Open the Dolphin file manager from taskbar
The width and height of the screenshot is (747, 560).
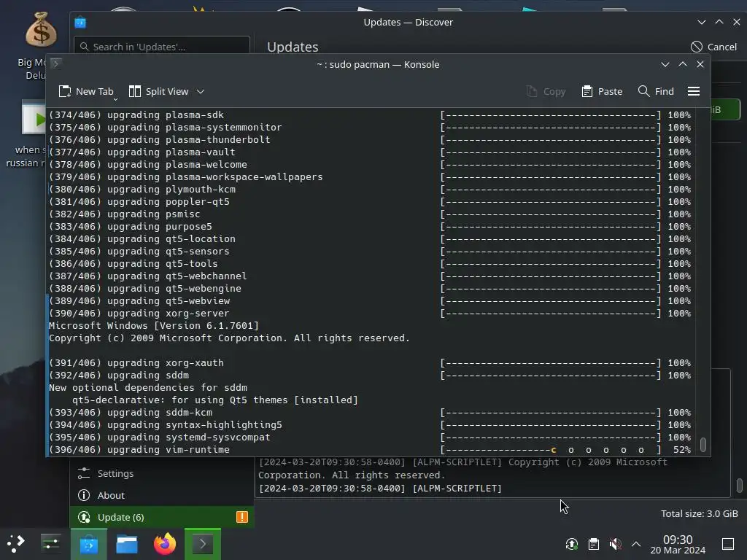pyautogui.click(x=127, y=544)
